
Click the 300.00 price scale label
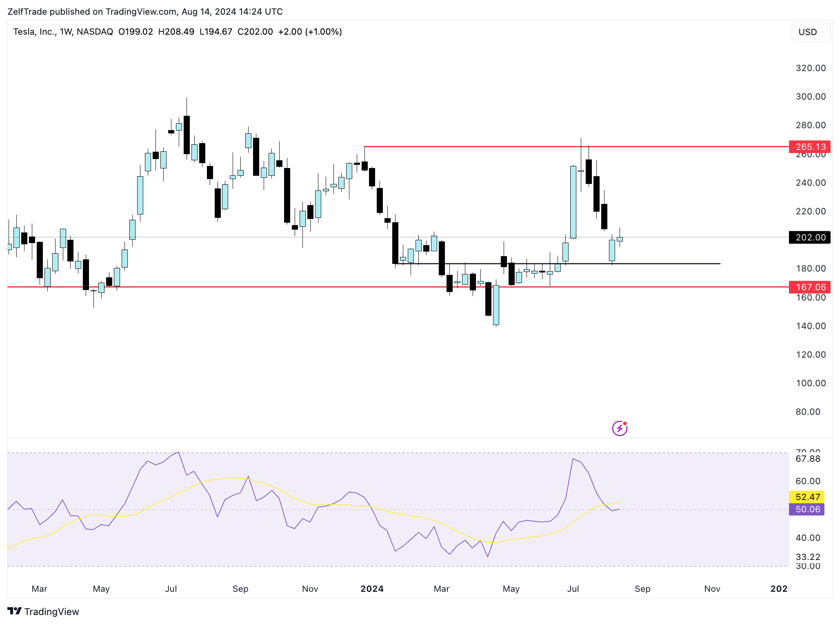point(811,97)
